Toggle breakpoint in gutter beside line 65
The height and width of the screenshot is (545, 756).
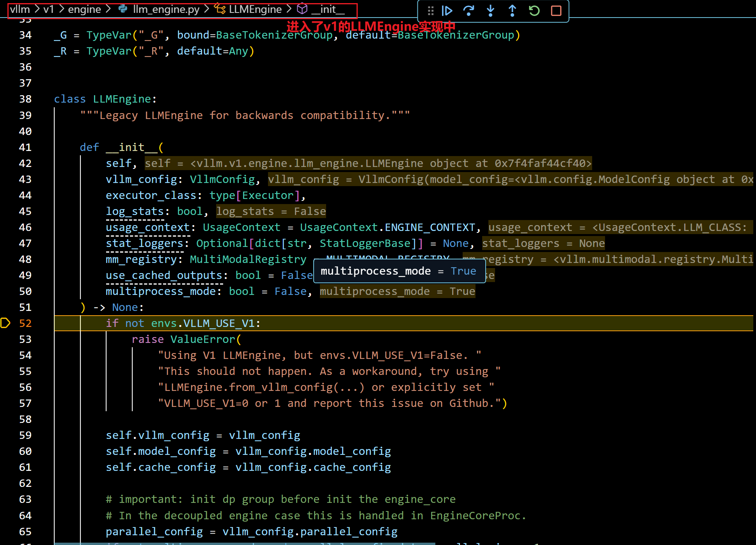(5, 531)
